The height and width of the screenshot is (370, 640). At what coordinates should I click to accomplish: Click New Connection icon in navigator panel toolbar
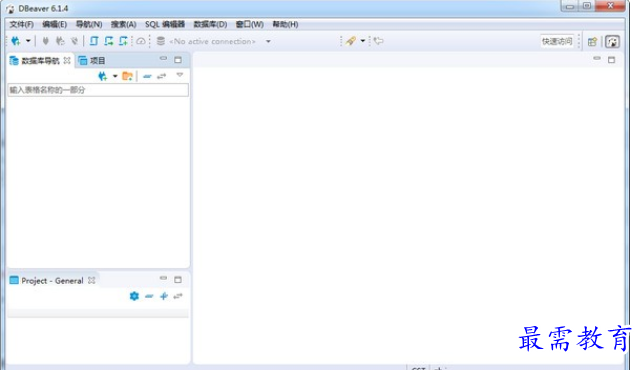[x=103, y=76]
